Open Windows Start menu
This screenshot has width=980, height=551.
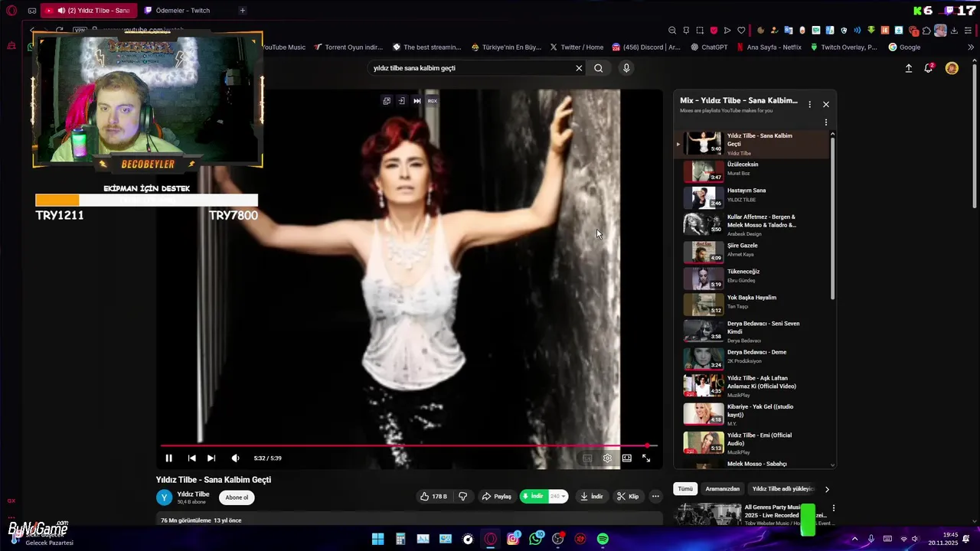coord(377,540)
